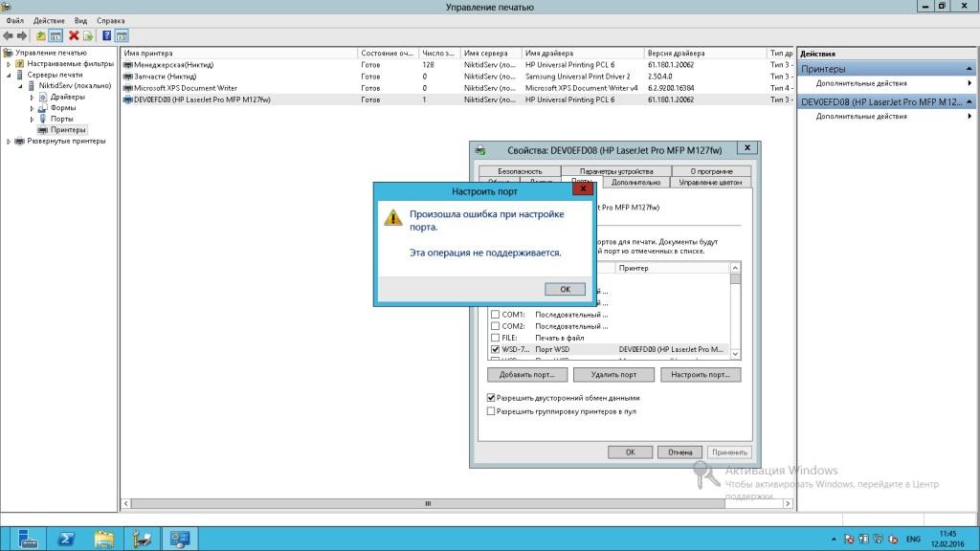The width and height of the screenshot is (980, 551).
Task: Click the Export list toolbar icon
Action: click(88, 36)
